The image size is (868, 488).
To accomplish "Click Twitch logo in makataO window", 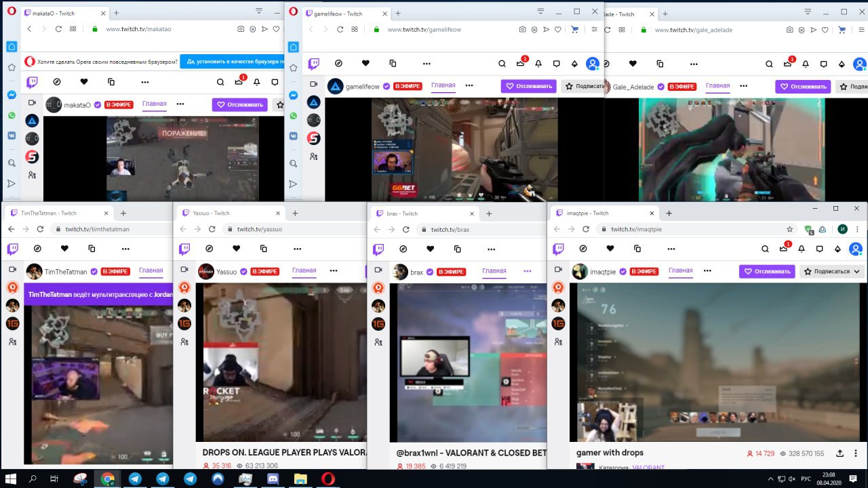I will (x=32, y=82).
